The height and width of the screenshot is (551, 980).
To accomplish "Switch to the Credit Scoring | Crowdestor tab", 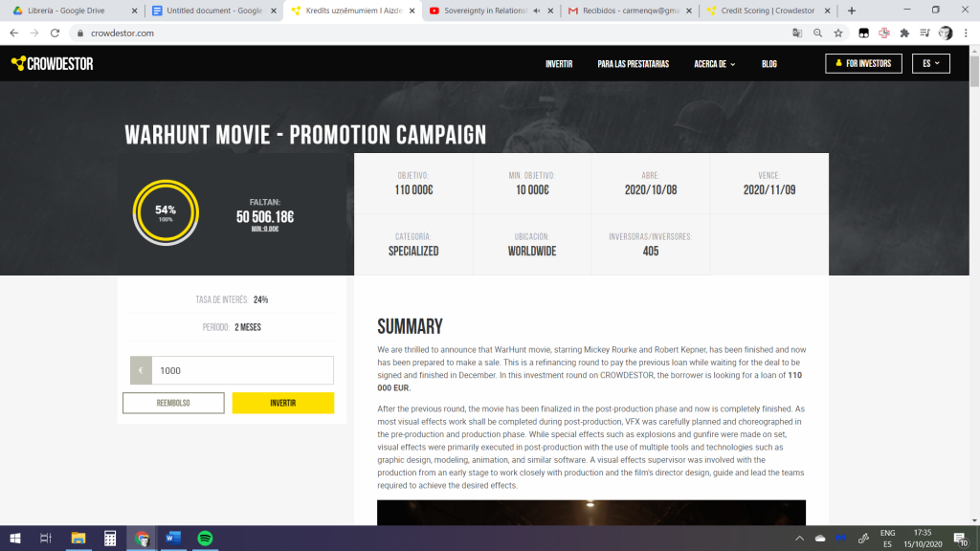I will [x=768, y=11].
